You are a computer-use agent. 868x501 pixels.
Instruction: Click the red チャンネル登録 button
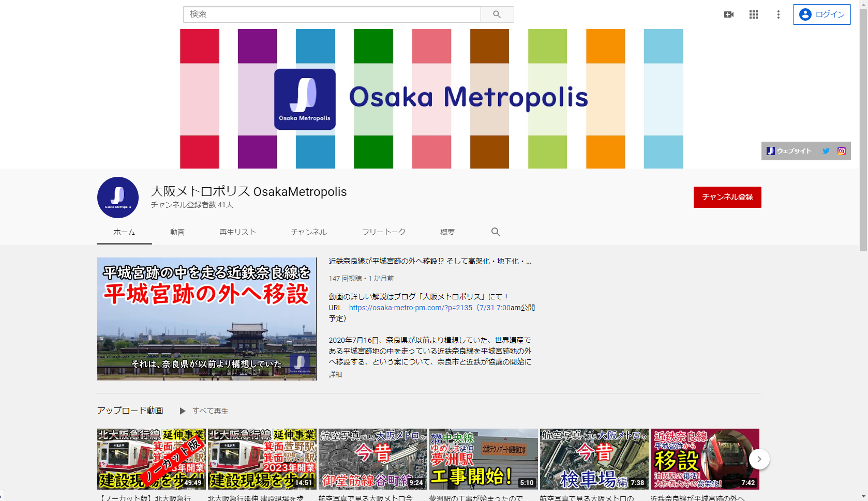(727, 197)
